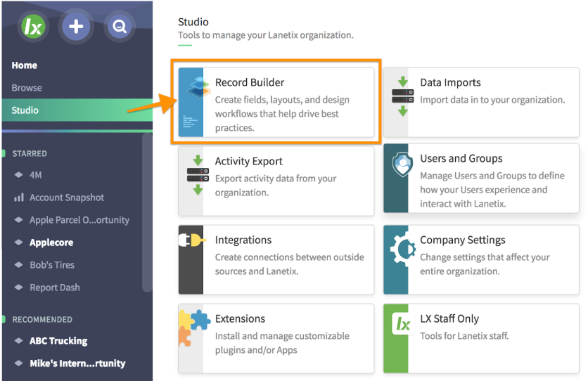Click the plus create button
Screen dimensions: 588x381
click(76, 27)
